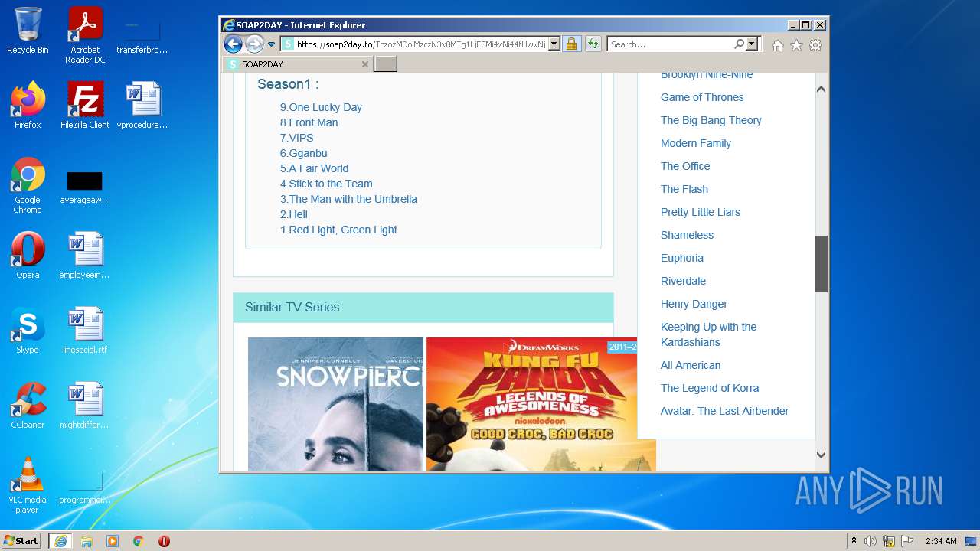Click the page scrollbar up arrow
Image resolution: width=980 pixels, height=551 pixels.
(821, 89)
